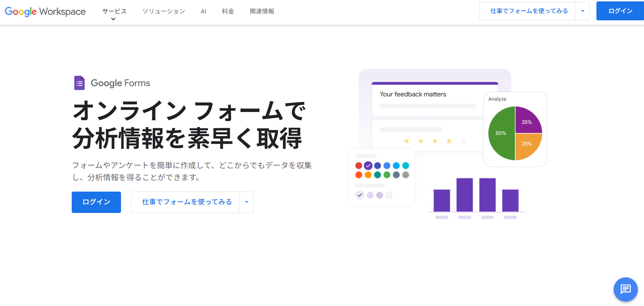Open the chat support bubble icon

click(625, 289)
